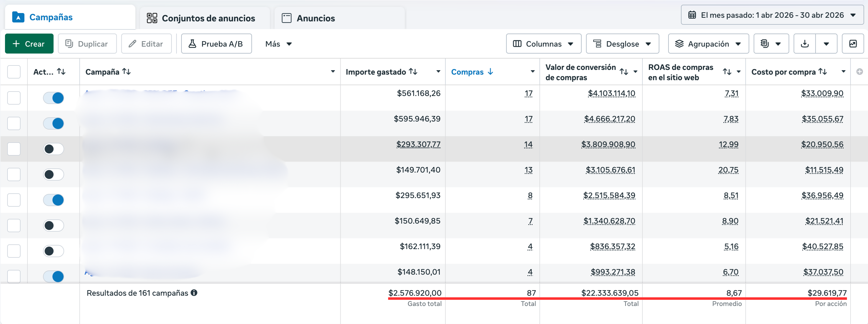Open the charts view icon button
This screenshot has width=868, height=324.
point(852,44)
